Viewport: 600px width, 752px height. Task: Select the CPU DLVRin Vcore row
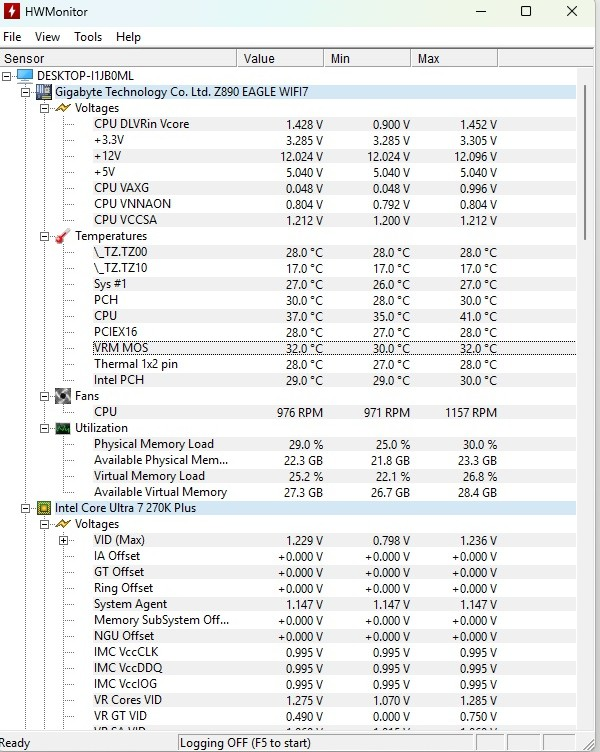tap(334, 124)
